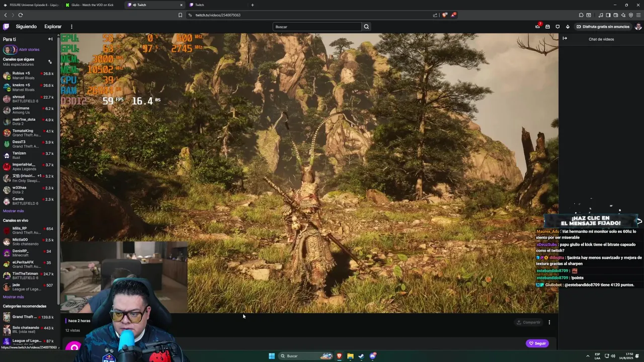Open TimTheTatman live channel
The width and height of the screenshot is (644, 362).
pos(29,276)
